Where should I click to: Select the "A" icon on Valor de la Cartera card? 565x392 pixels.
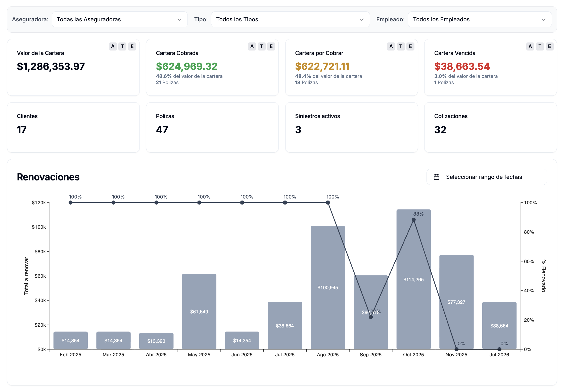click(113, 46)
